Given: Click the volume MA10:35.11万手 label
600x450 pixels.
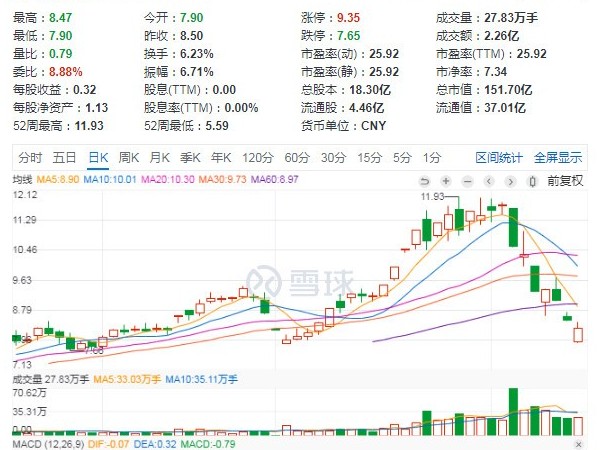Looking at the screenshot, I should click(x=201, y=379).
